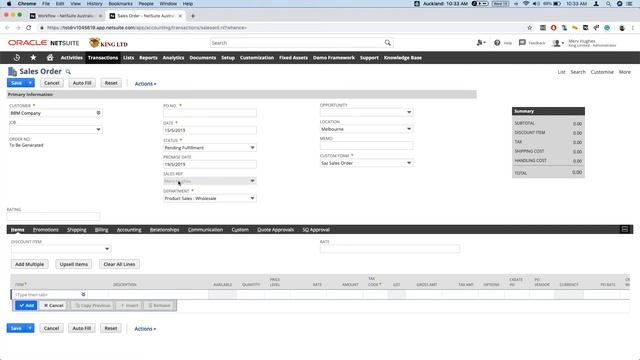Click the top Save button
This screenshot has width=640, height=360.
(16, 83)
